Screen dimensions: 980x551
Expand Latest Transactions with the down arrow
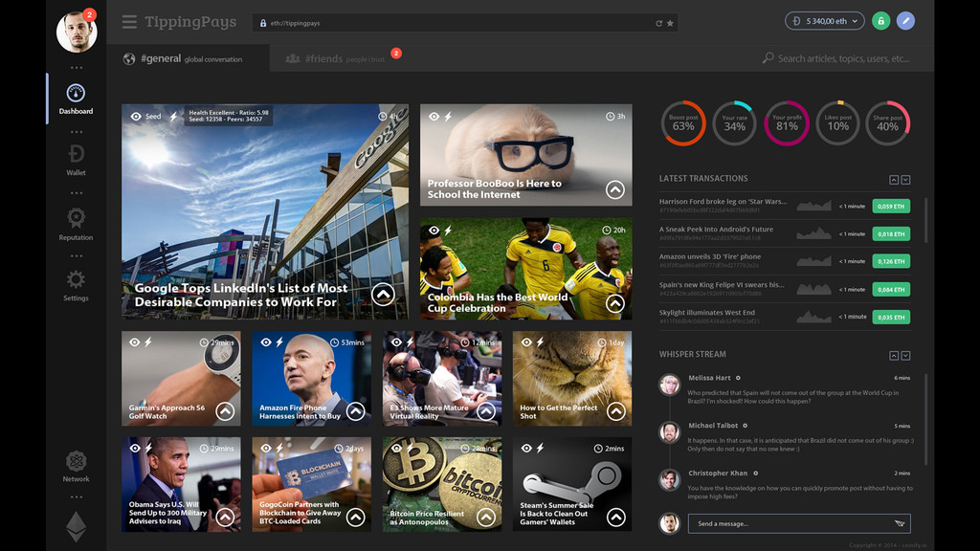point(905,180)
